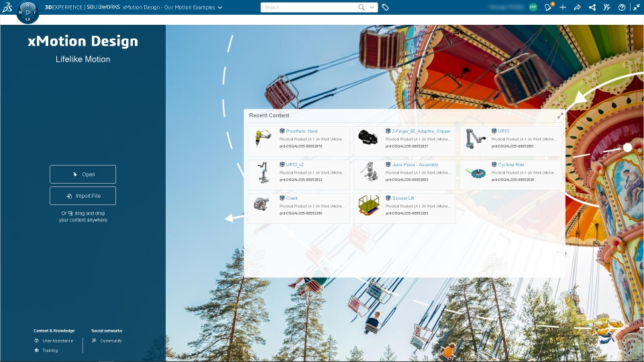This screenshot has width=644, height=362.
Task: Click the Open button
Action: 83,174
